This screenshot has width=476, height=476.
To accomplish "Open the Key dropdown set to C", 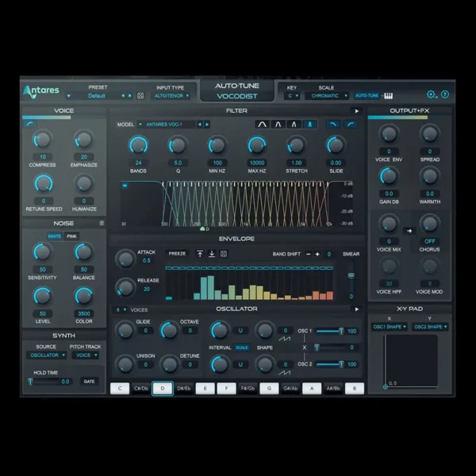I will pos(292,96).
